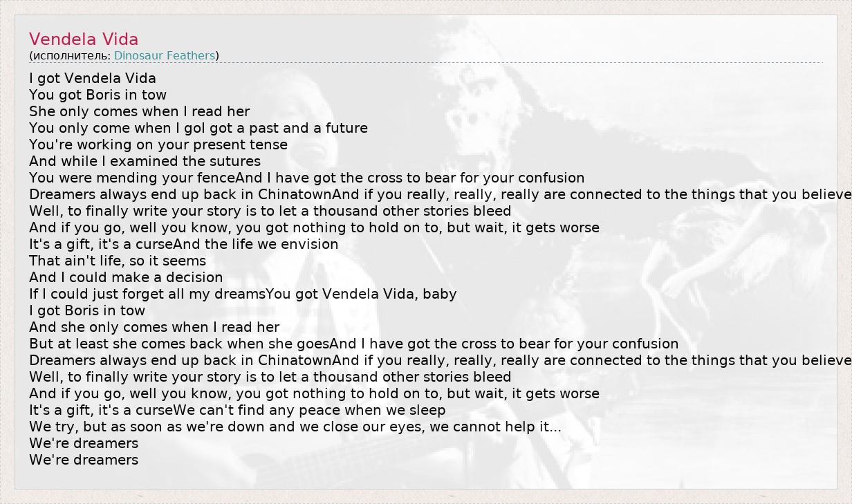Click 'And I could make a decision' lyric
Image resolution: width=852 pixels, height=504 pixels.
click(126, 277)
